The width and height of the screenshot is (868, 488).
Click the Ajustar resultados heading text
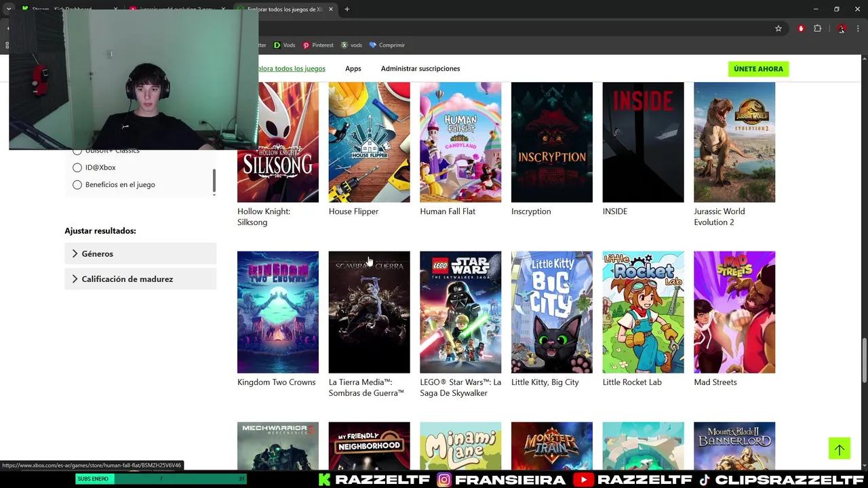click(x=100, y=231)
